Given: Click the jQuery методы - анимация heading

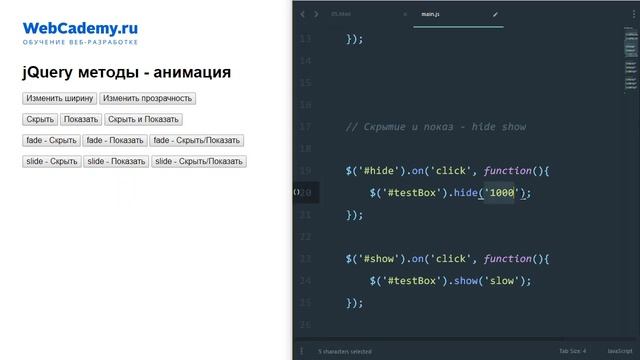Looking at the screenshot, I should [x=127, y=72].
